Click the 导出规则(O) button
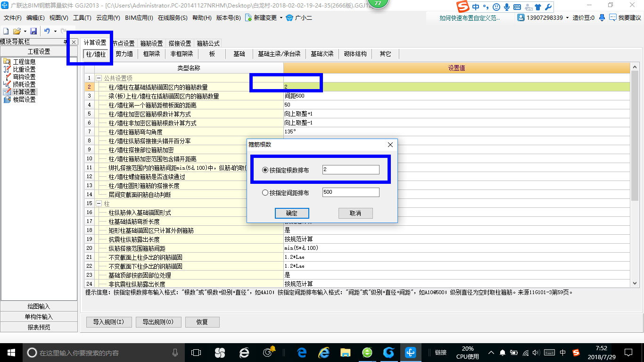This screenshot has width=644, height=362. [x=158, y=322]
